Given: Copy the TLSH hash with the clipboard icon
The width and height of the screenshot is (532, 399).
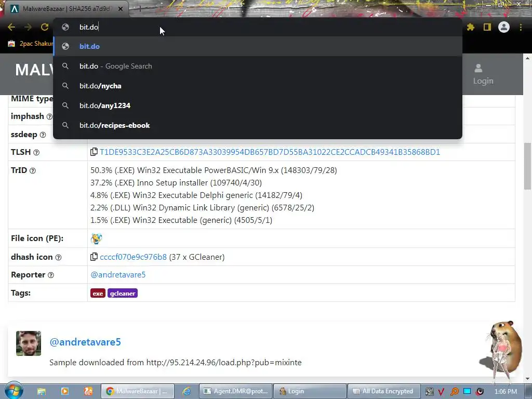Looking at the screenshot, I should click(x=94, y=152).
